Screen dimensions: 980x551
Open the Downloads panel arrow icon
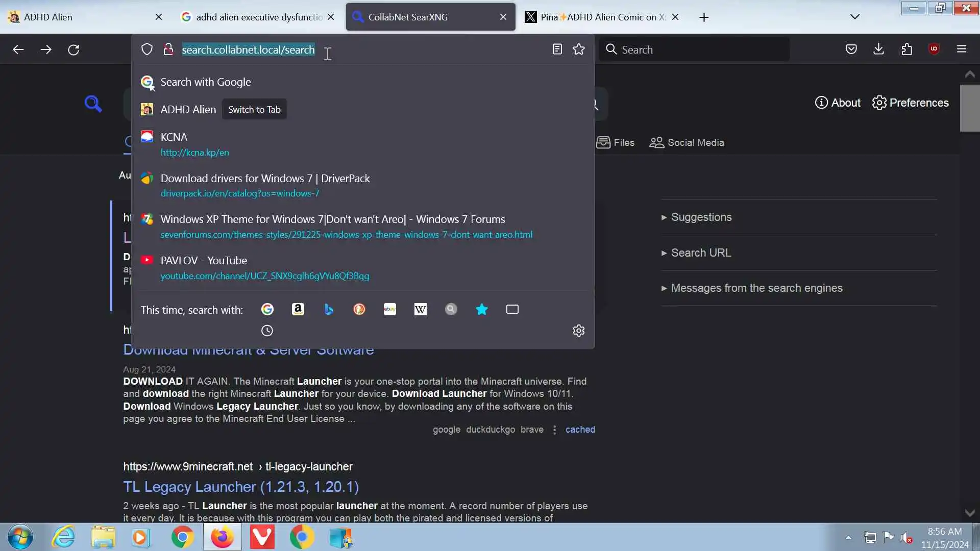[878, 49]
